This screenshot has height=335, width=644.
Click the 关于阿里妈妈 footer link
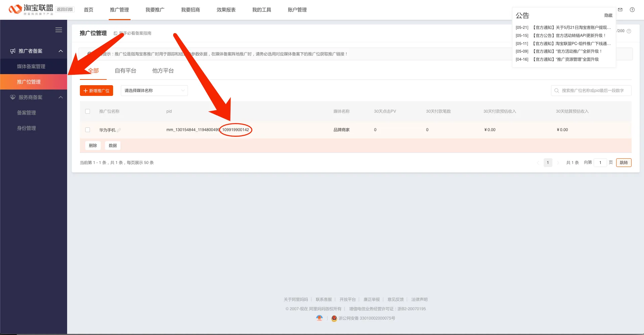tap(296, 299)
